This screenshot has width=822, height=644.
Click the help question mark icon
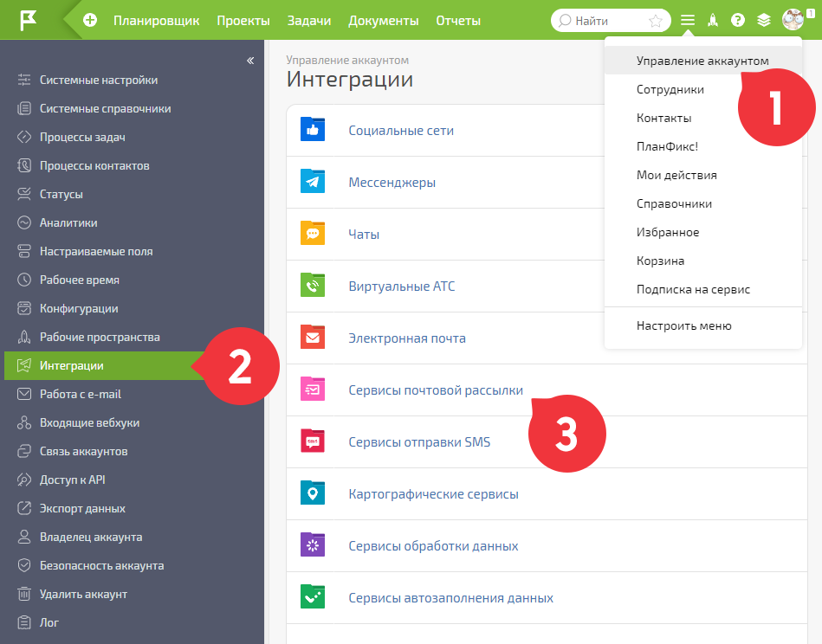[738, 21]
